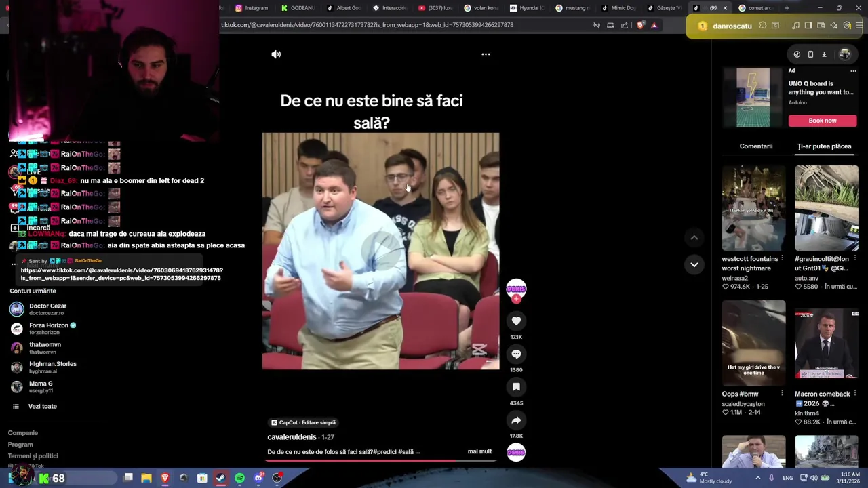The image size is (868, 488).
Task: Open the weather widget showing 4°C
Action: coord(709,478)
